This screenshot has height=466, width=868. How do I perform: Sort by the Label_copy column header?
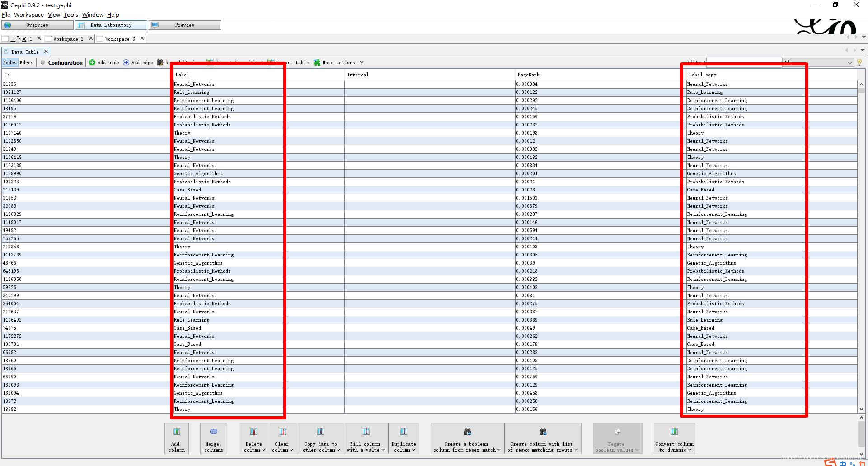(771, 75)
